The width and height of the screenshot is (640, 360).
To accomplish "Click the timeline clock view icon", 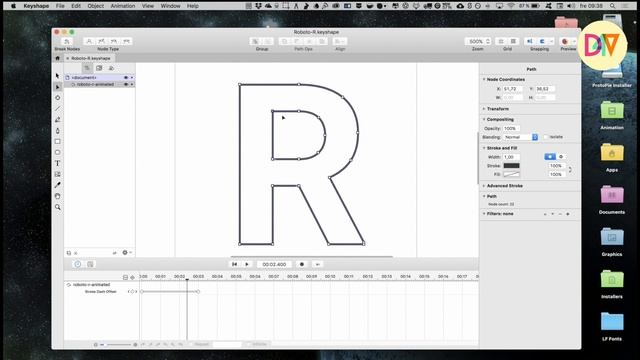I will (78, 264).
